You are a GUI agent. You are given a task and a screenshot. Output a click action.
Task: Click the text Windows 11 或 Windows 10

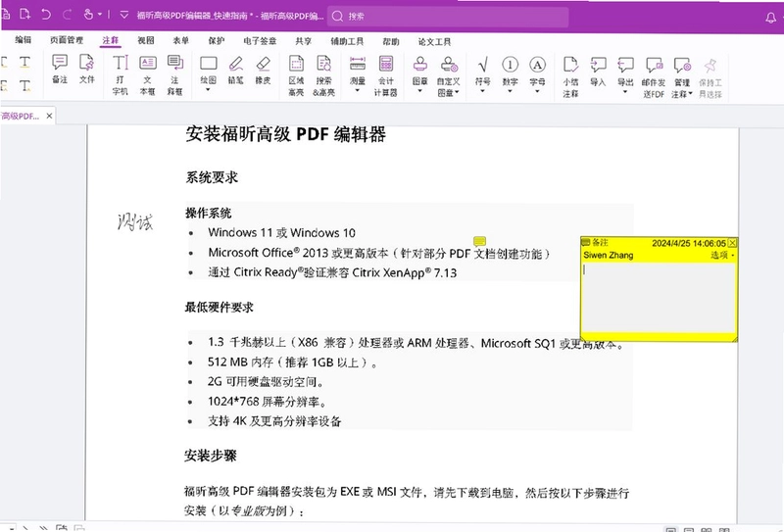tap(281, 232)
